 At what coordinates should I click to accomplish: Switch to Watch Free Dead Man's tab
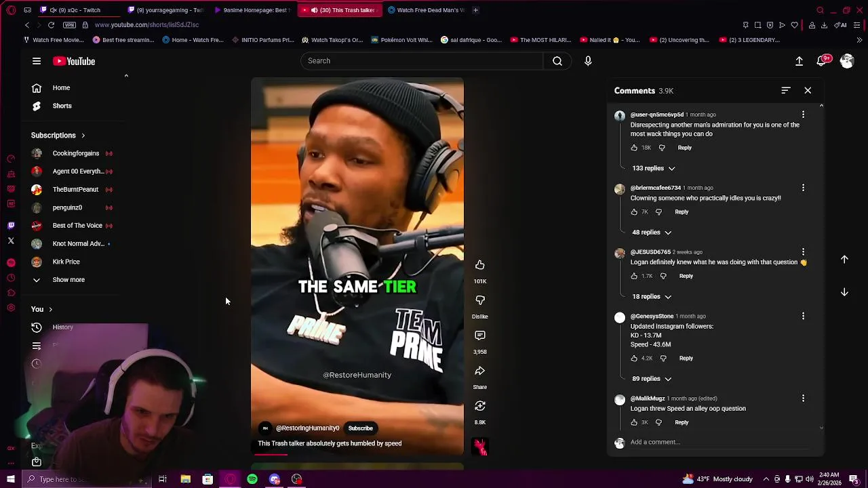tap(426, 10)
